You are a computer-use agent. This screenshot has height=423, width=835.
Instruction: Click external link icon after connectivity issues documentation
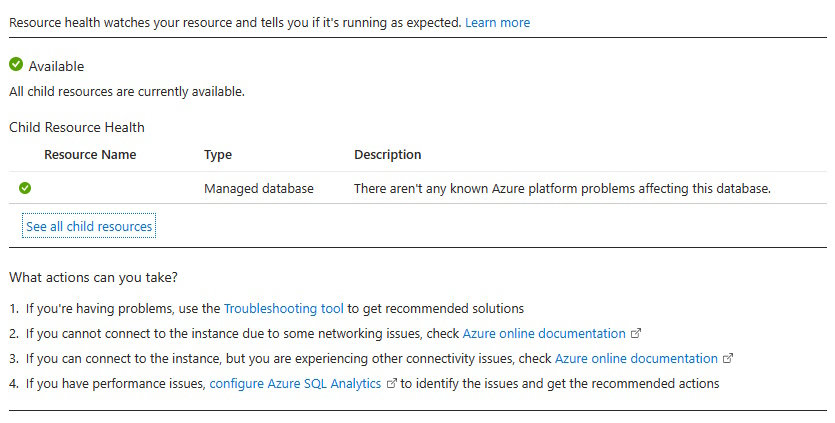tap(728, 359)
